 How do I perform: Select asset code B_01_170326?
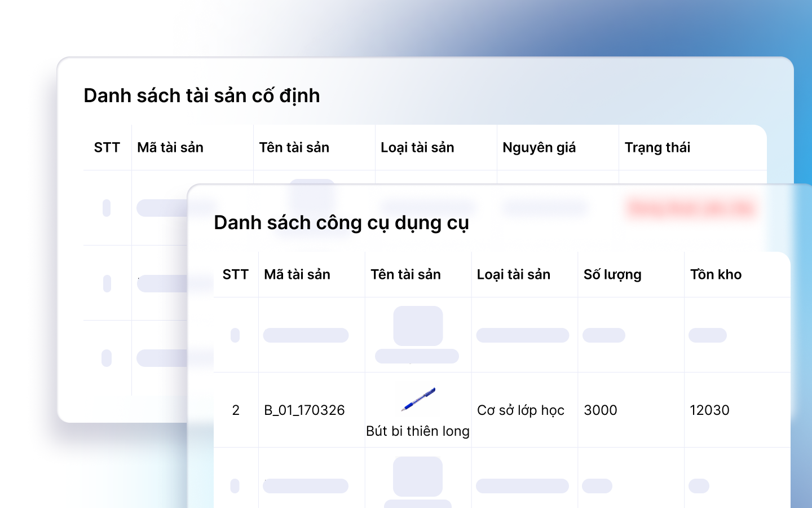click(304, 410)
